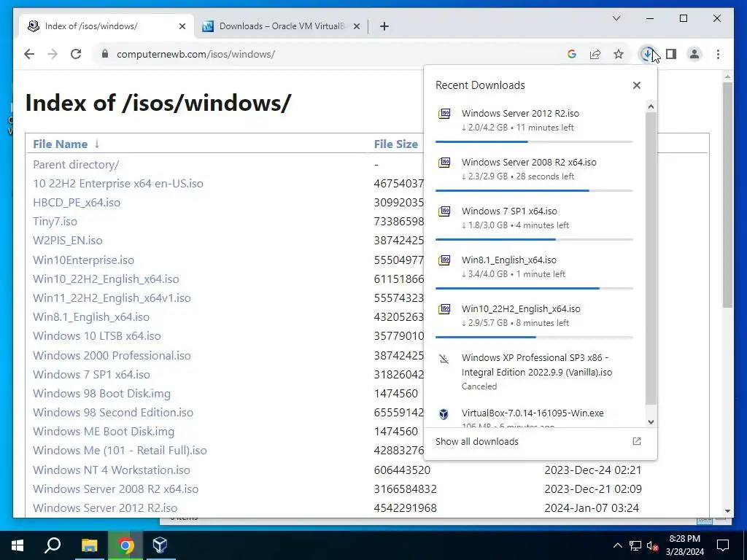Click the Tiny7.iso link

click(55, 222)
